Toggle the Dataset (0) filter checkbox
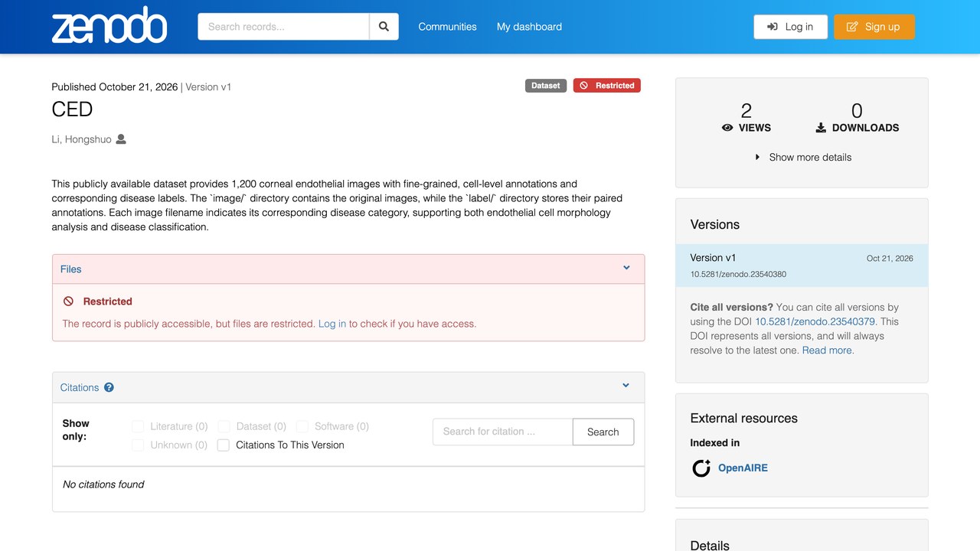This screenshot has width=980, height=551. 224,426
